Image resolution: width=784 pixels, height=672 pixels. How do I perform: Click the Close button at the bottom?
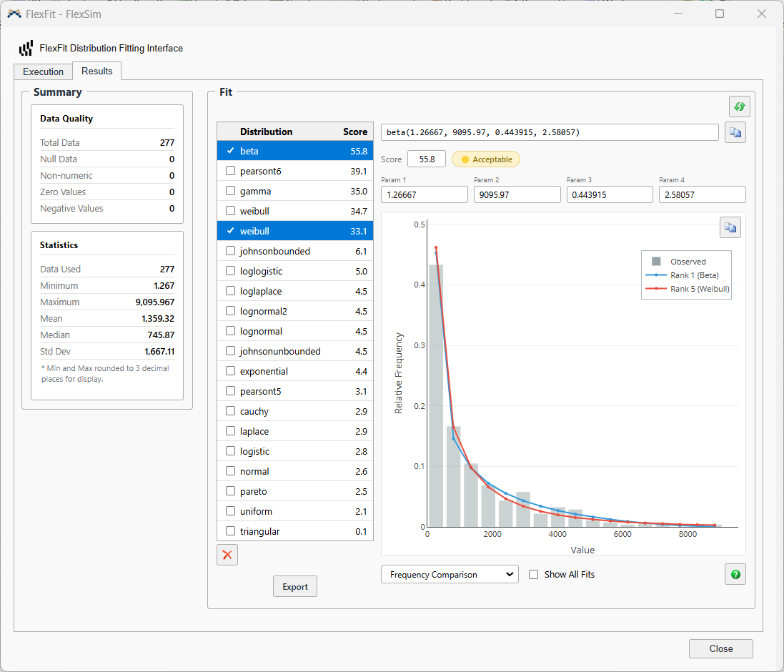tap(720, 648)
